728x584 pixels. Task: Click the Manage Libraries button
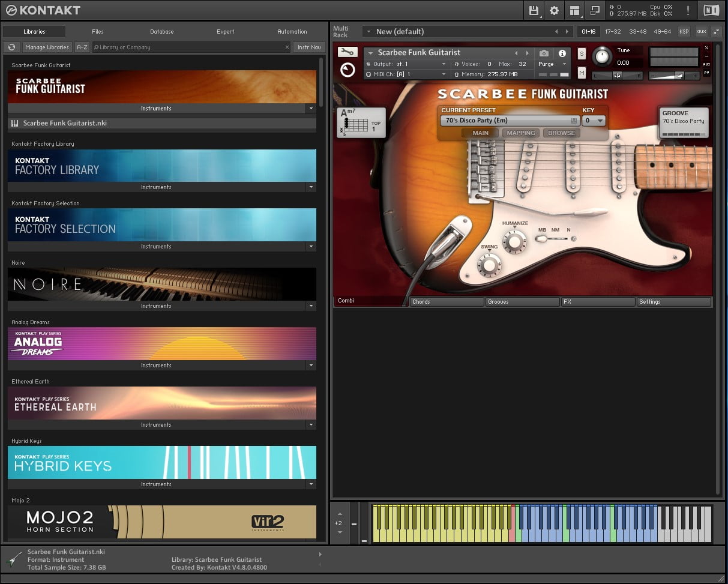pyautogui.click(x=47, y=47)
